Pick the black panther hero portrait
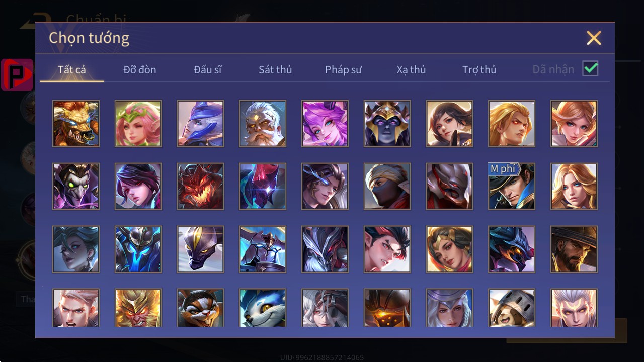This screenshot has width=644, height=362. pos(200,249)
